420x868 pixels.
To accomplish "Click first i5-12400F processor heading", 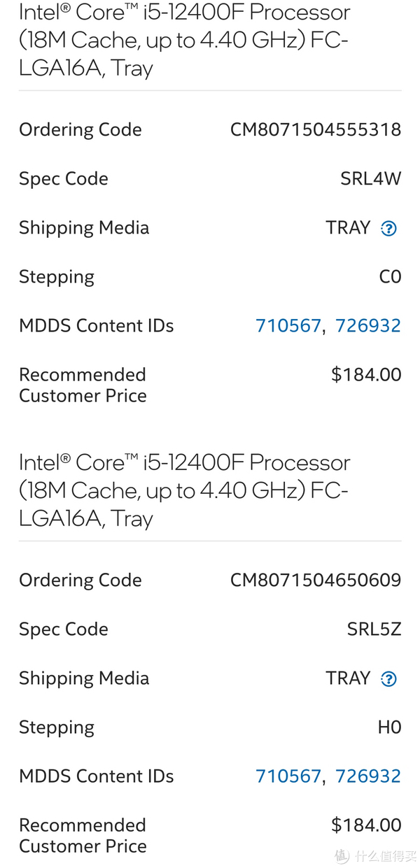I will coord(184,40).
